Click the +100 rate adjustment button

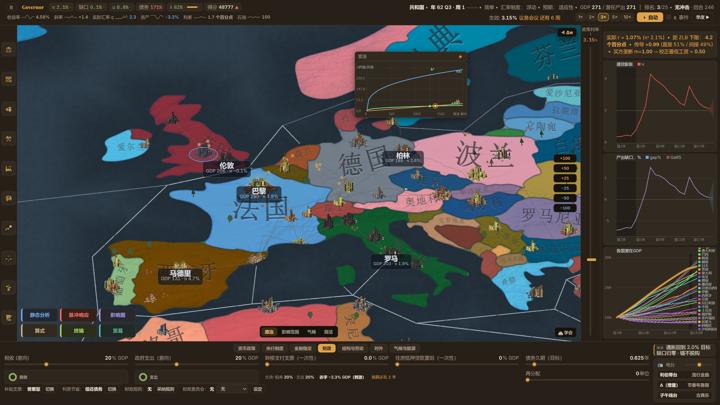(x=565, y=158)
